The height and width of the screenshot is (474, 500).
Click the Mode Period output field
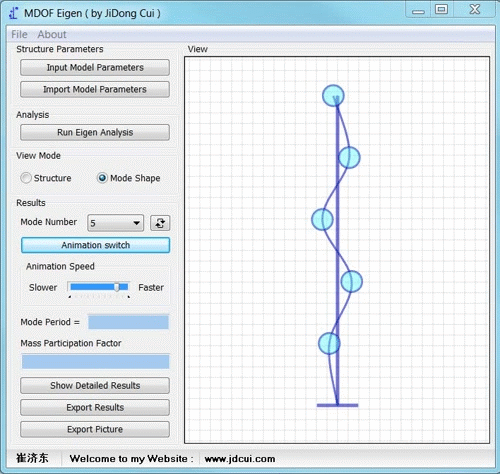tap(128, 322)
